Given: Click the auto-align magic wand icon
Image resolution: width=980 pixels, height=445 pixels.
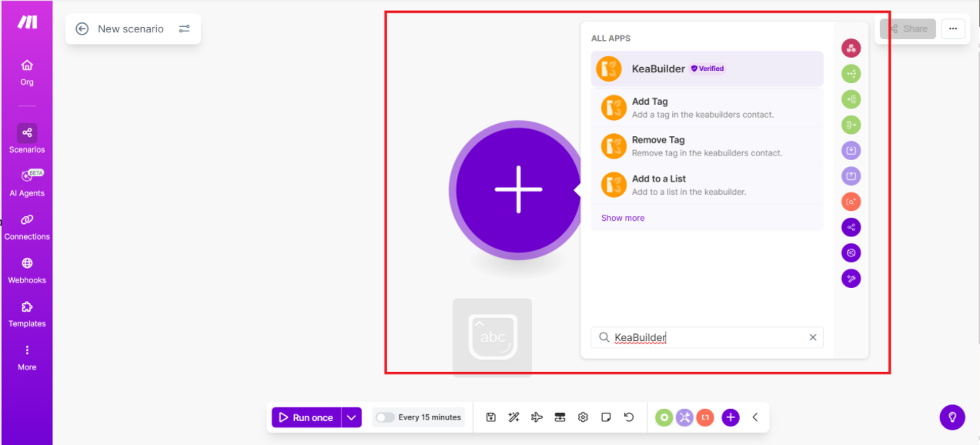Looking at the screenshot, I should (x=513, y=417).
